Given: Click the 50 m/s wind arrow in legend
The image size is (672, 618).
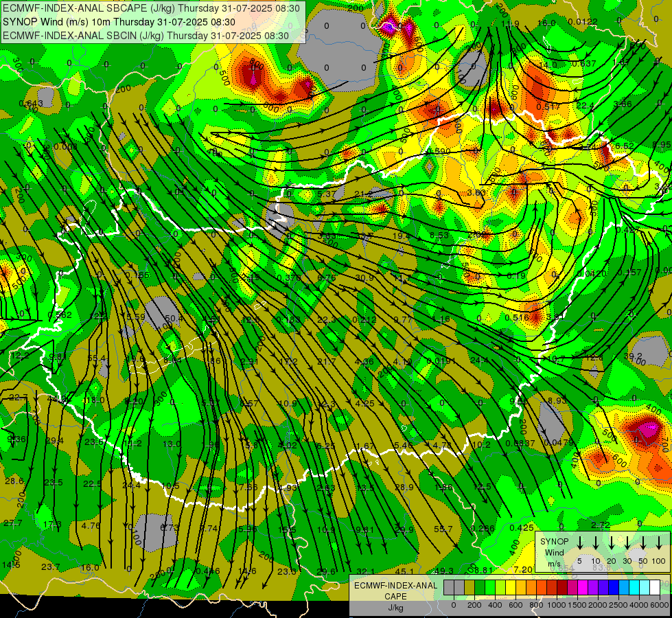Looking at the screenshot, I should coord(643,542).
